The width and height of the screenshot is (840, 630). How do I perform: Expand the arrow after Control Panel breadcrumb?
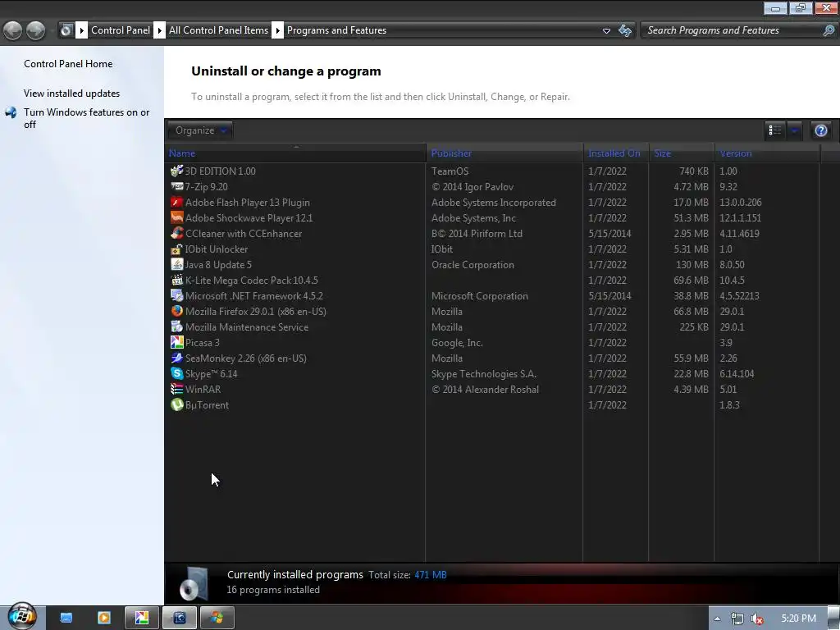pyautogui.click(x=159, y=30)
